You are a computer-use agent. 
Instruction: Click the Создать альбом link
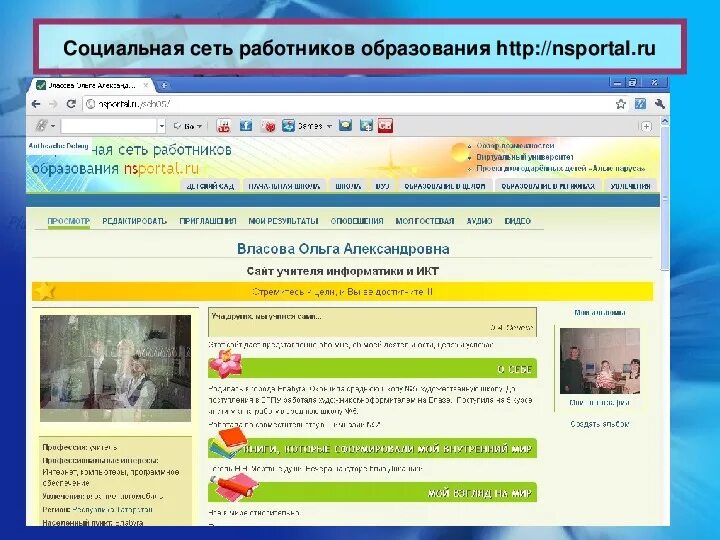click(600, 424)
